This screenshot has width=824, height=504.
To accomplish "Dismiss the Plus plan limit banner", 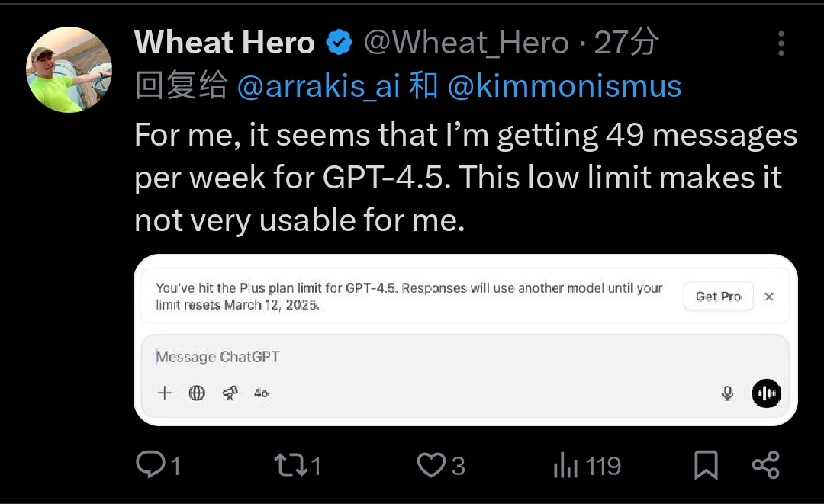I will (x=769, y=297).
